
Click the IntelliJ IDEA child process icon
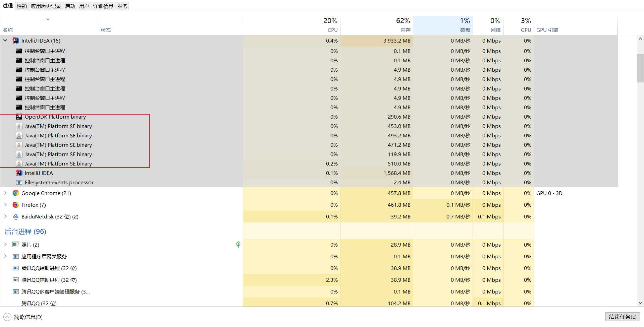coord(19,173)
